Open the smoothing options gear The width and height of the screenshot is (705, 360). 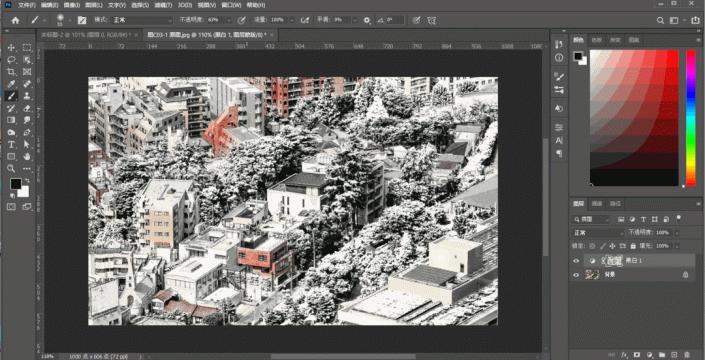click(367, 20)
